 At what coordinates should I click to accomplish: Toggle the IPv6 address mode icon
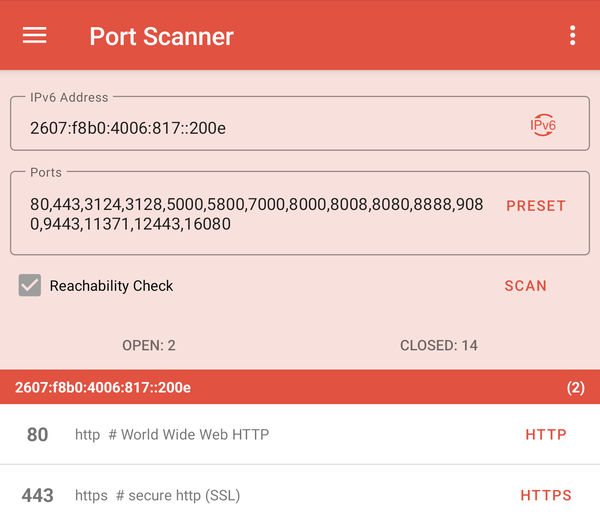(542, 126)
